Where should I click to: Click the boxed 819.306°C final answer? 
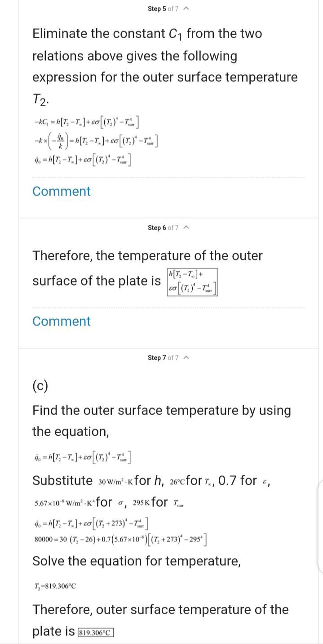pos(96,632)
